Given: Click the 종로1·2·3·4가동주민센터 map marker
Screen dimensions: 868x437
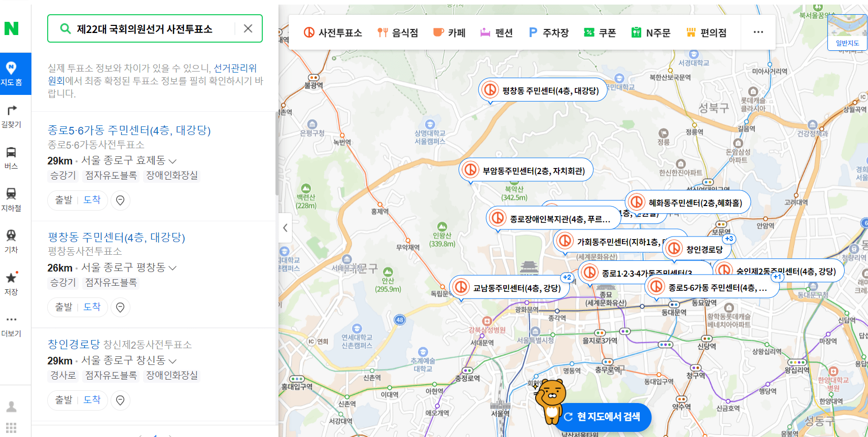Looking at the screenshot, I should (x=639, y=272).
